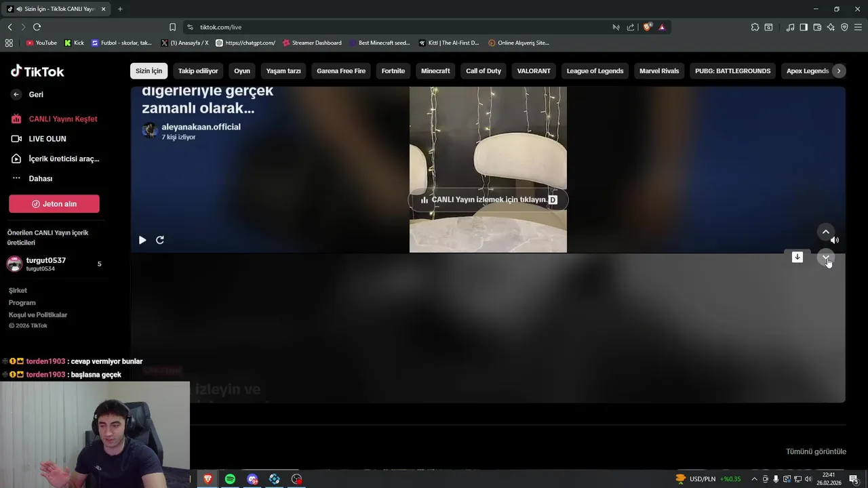The height and width of the screenshot is (488, 868).
Task: Close the TikTok CANLI browser tab
Action: pos(103,9)
